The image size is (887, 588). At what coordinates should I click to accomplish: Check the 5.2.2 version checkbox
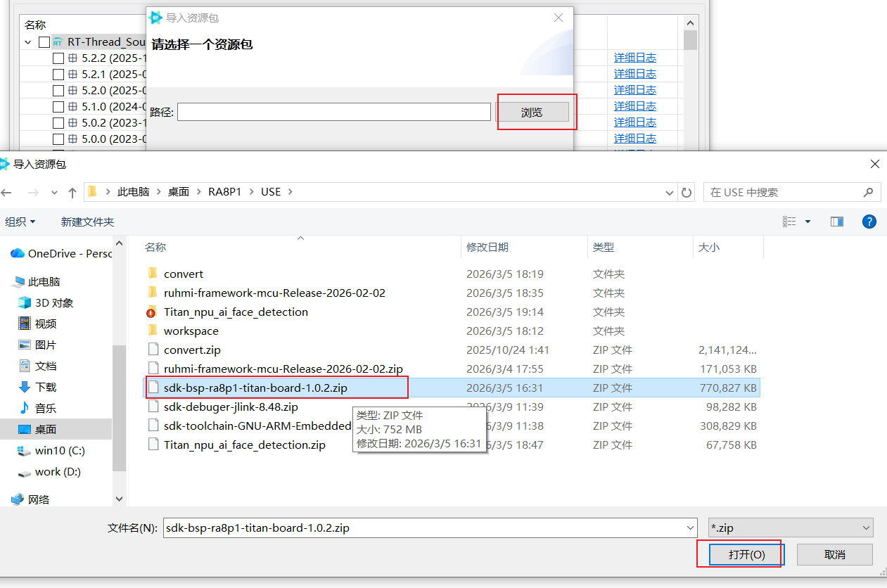tap(58, 58)
